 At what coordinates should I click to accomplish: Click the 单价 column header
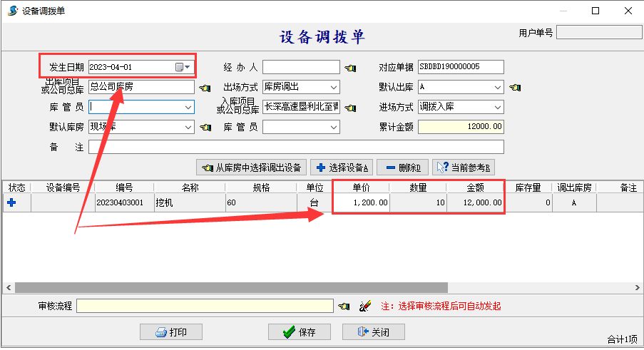(x=361, y=187)
